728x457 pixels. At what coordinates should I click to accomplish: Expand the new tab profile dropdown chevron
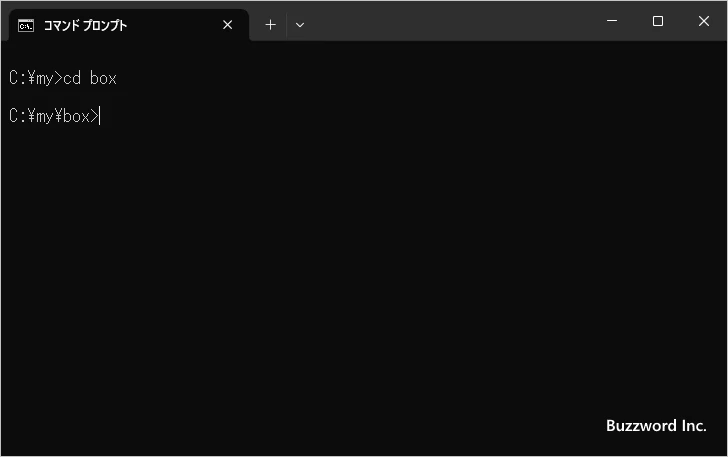click(x=299, y=25)
